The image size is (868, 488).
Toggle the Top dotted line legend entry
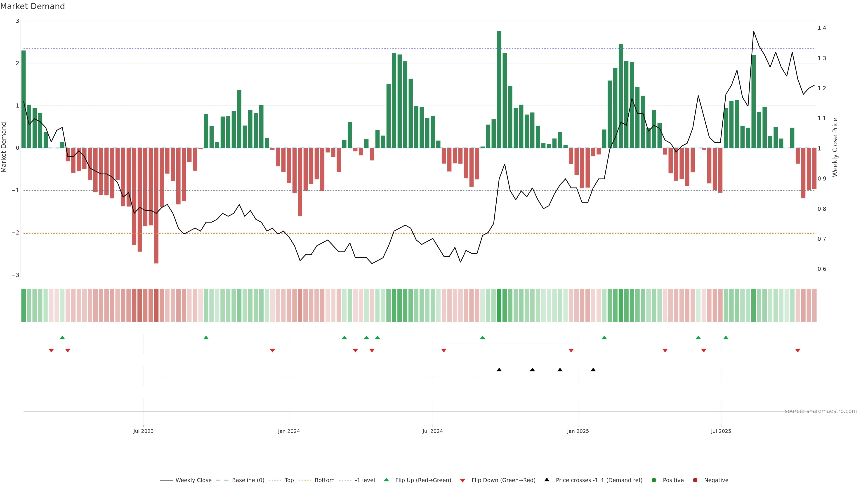click(289, 480)
